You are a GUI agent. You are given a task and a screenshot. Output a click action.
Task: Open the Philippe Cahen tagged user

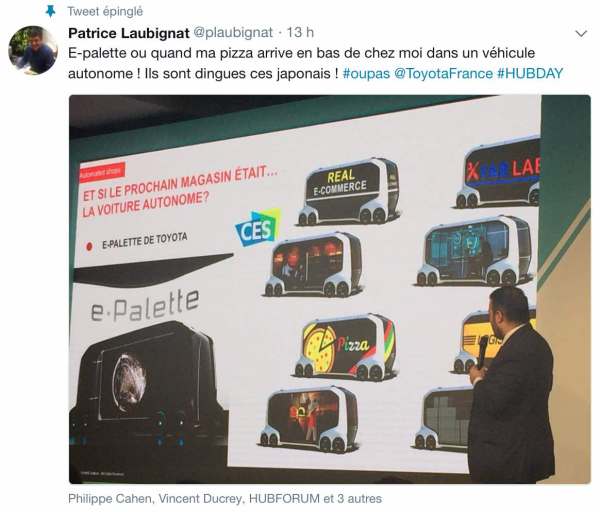pyautogui.click(x=111, y=499)
